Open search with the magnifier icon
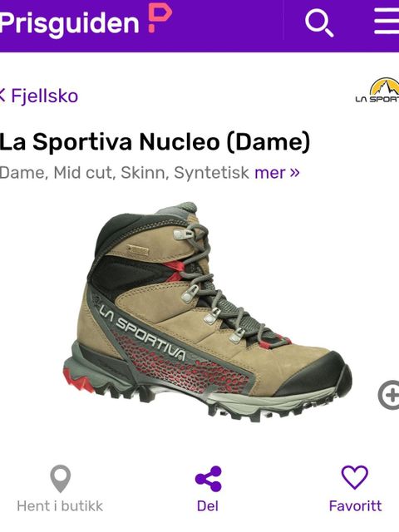Viewport: 399px width, 532px height. point(319,22)
